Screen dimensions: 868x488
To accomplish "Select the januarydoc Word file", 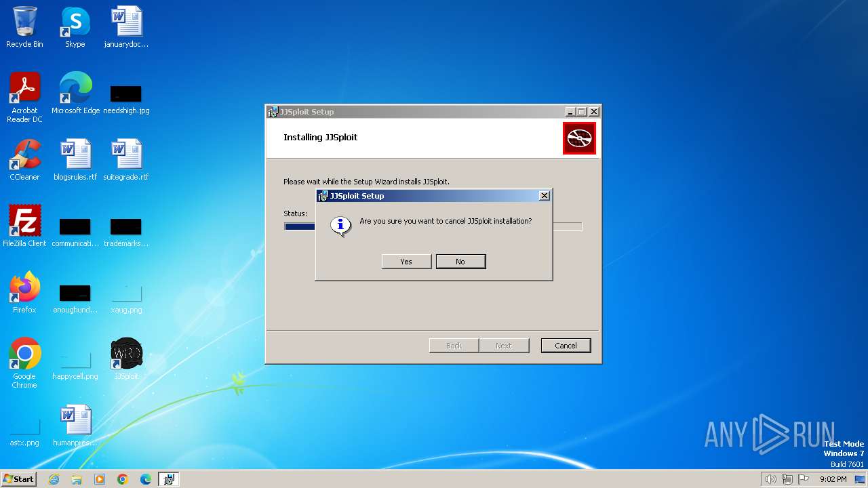I will coord(126,27).
